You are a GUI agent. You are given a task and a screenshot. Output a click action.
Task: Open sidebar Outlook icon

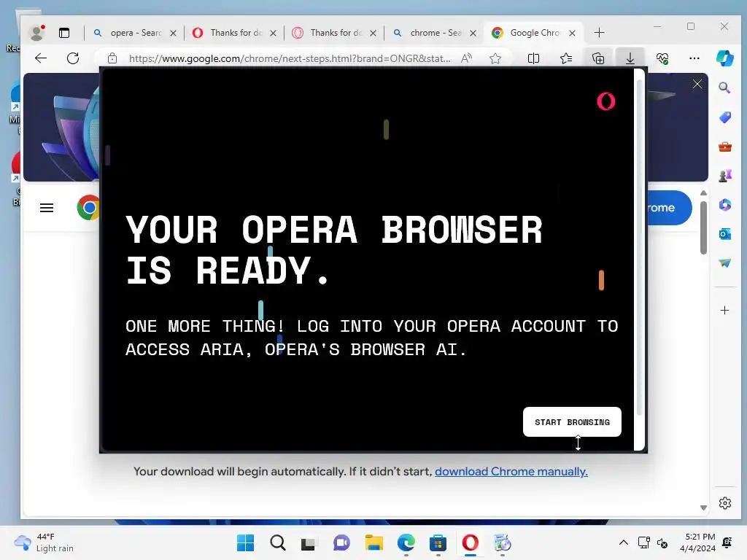pos(724,234)
